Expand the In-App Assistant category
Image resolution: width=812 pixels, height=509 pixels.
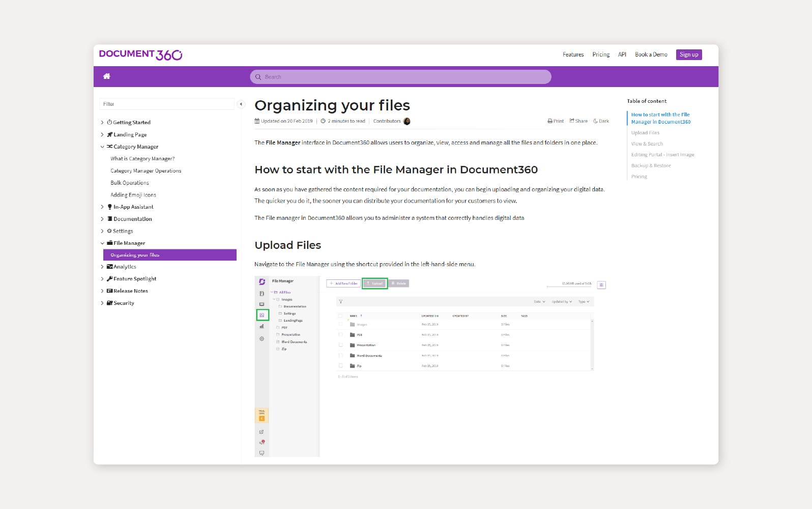(102, 207)
